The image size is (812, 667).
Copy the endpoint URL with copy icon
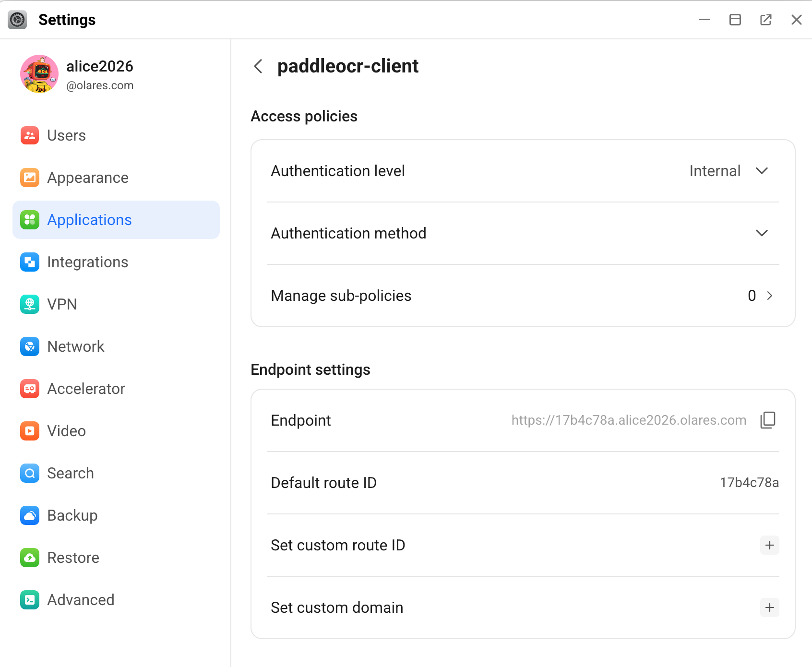coord(768,420)
